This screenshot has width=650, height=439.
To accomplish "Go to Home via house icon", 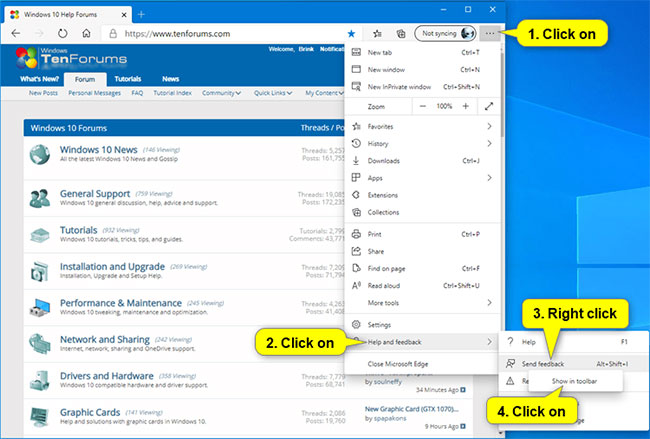I will pyautogui.click(x=86, y=33).
